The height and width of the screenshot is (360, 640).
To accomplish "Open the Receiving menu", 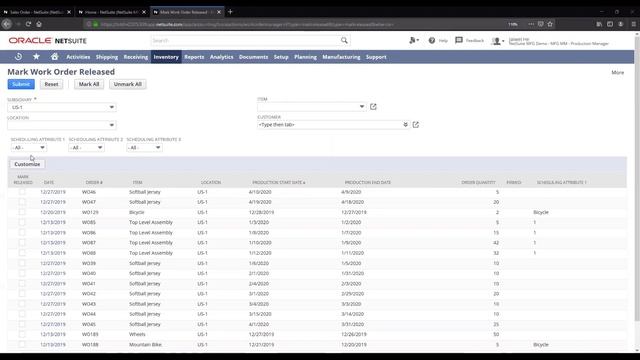I will click(x=136, y=57).
